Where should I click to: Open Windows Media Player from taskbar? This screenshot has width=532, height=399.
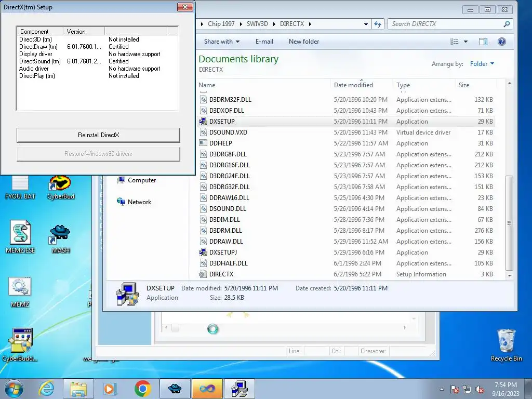(x=109, y=389)
